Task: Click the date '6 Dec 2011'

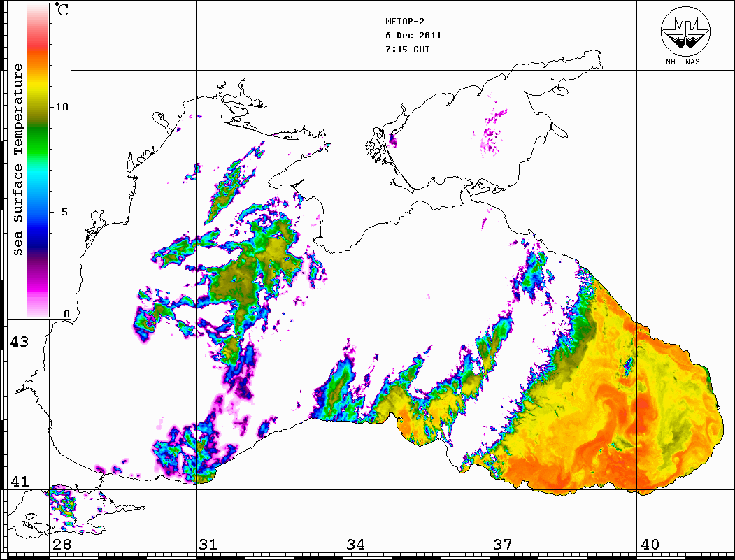Action: pyautogui.click(x=413, y=36)
